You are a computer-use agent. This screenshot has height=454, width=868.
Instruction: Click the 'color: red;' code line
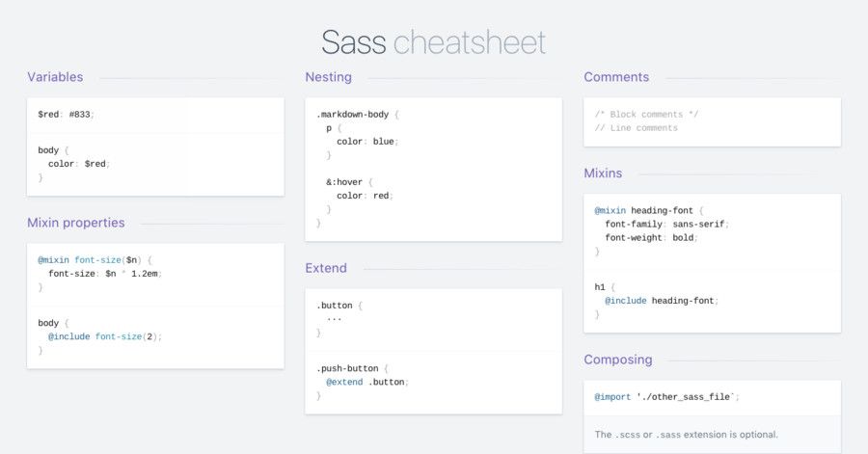365,196
